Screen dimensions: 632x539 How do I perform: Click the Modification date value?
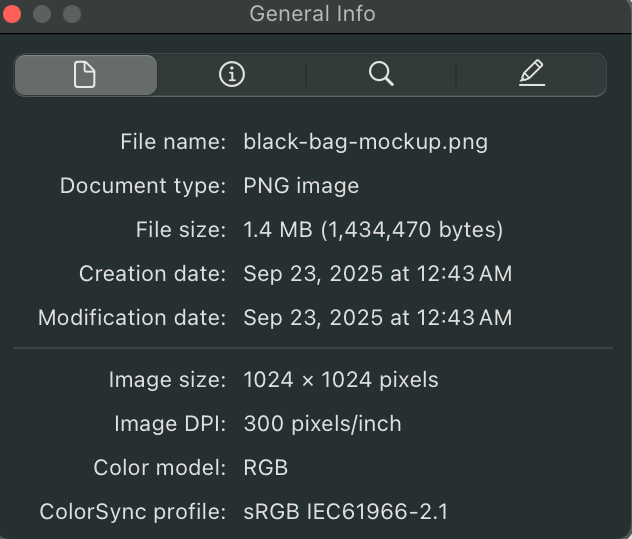point(377,318)
